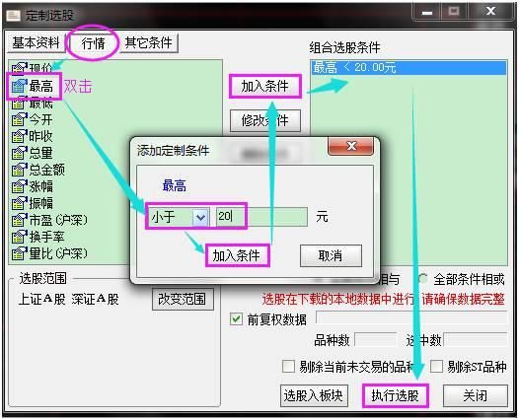The height and width of the screenshot is (420, 519).
Task: Click 加入条件 in the 添加定制条件 dialog
Action: click(237, 255)
